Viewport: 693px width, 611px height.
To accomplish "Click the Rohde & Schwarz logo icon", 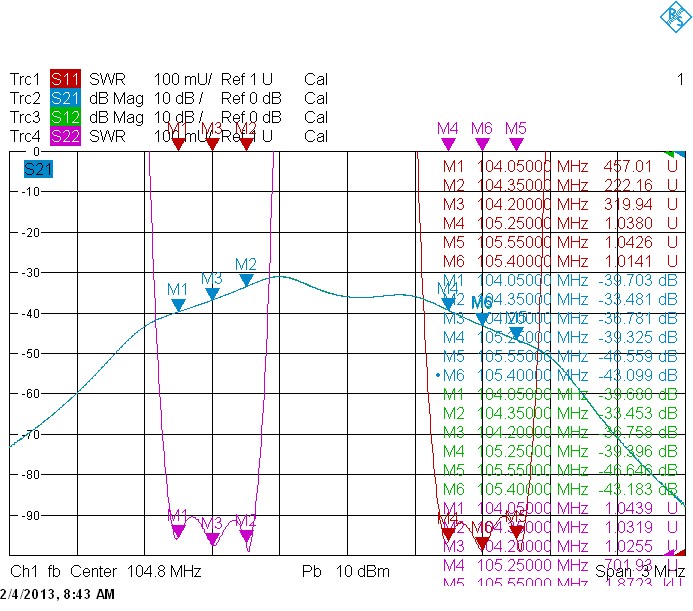I will (675, 17).
